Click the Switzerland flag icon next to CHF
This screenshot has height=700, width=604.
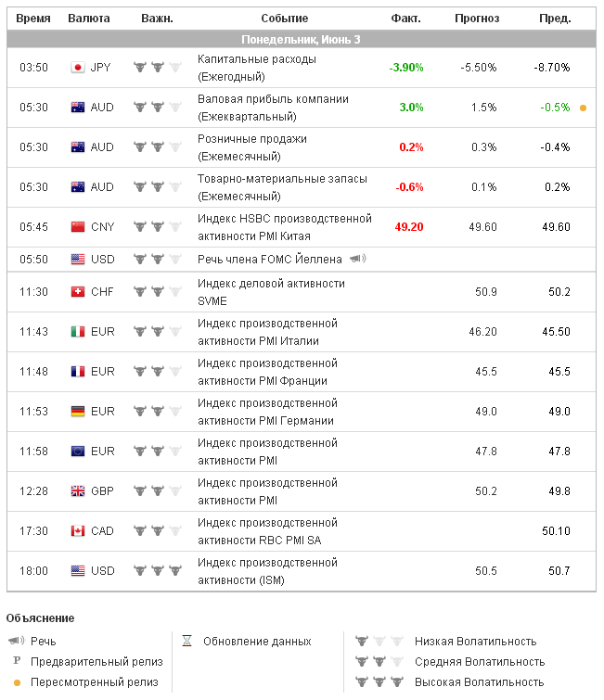(x=78, y=292)
